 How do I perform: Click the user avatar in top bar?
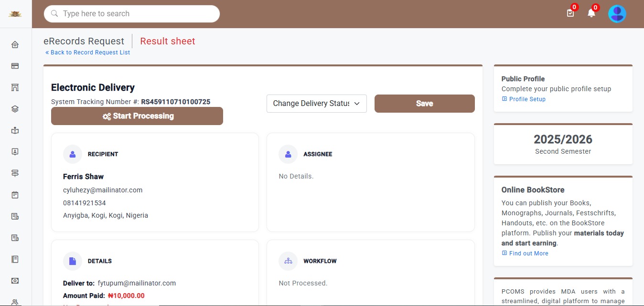(x=617, y=14)
